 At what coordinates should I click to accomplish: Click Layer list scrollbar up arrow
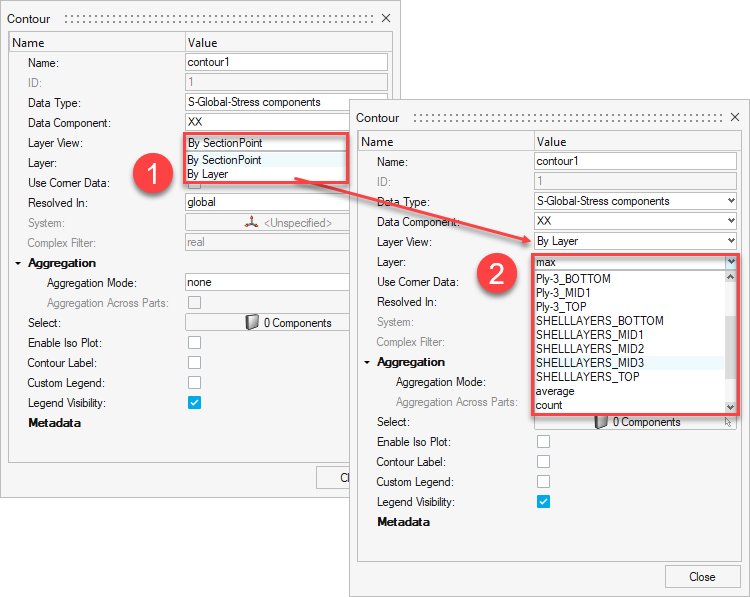tap(730, 277)
